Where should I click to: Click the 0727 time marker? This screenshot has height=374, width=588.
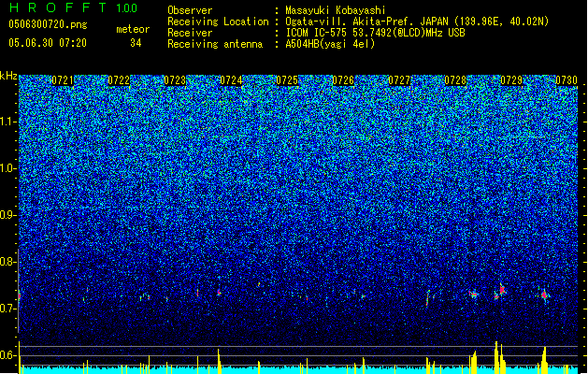click(399, 80)
